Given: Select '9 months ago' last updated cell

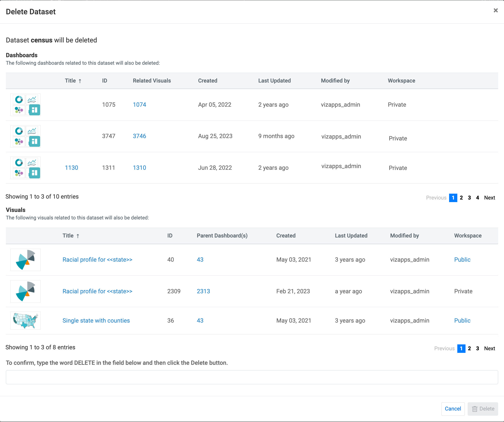Looking at the screenshot, I should pyautogui.click(x=276, y=136).
